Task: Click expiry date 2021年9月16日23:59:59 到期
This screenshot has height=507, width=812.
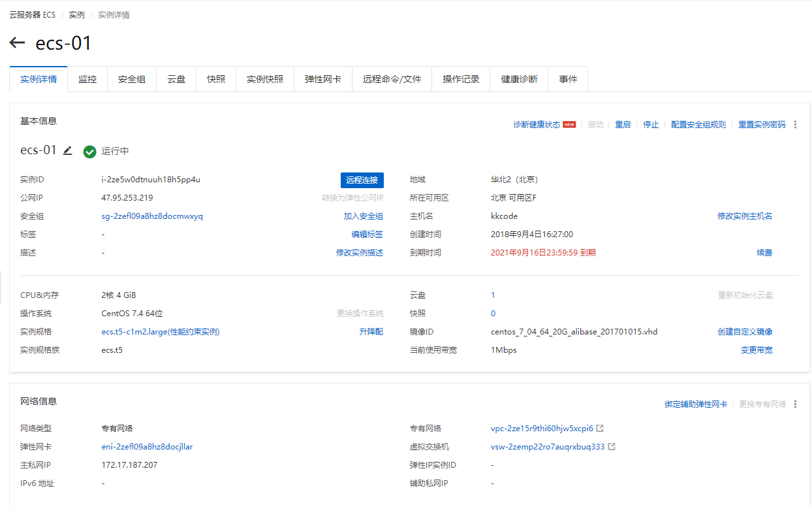Action: [x=543, y=253]
